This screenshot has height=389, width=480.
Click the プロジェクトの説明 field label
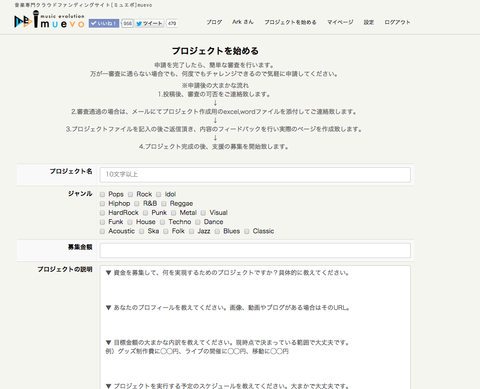coord(65,269)
